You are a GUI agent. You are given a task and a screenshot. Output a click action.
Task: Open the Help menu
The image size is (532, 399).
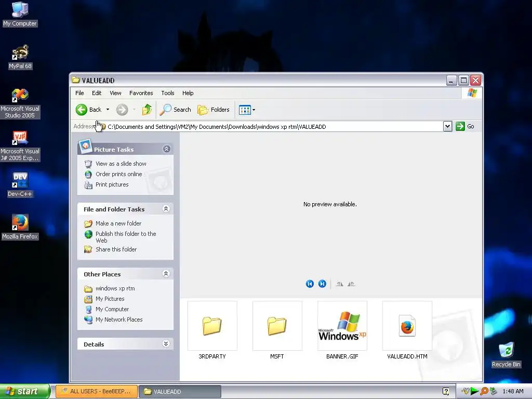(188, 93)
